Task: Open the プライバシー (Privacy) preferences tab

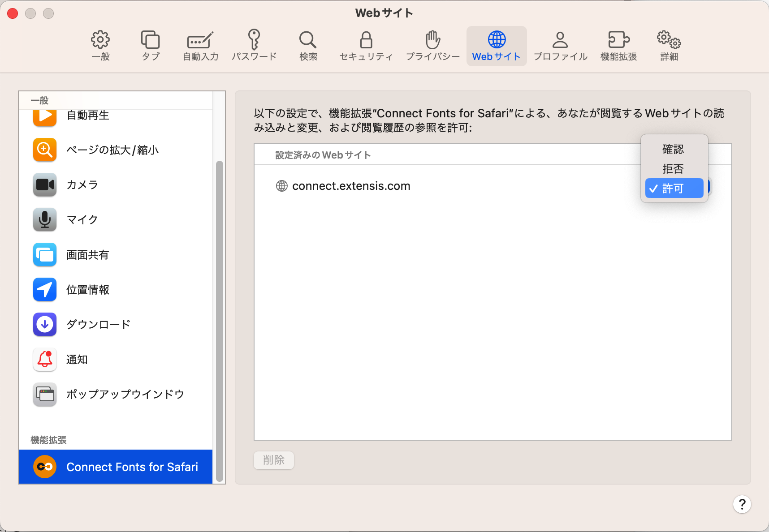Action: (433, 46)
